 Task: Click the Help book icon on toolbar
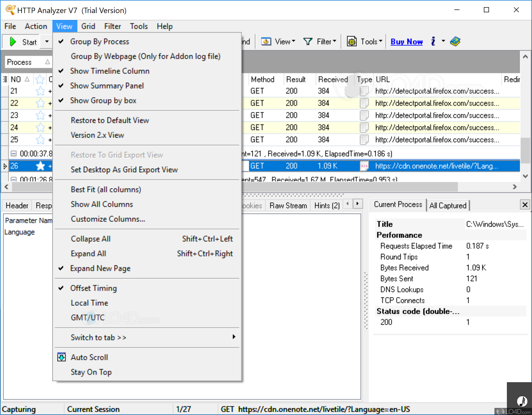click(x=456, y=41)
